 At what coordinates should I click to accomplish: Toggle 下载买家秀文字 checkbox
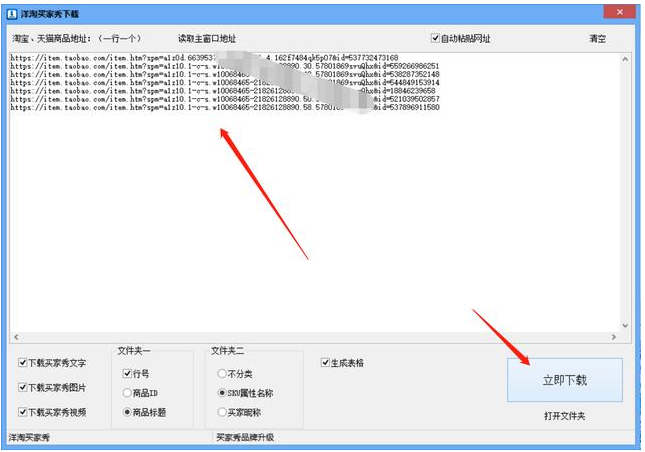[x=23, y=363]
